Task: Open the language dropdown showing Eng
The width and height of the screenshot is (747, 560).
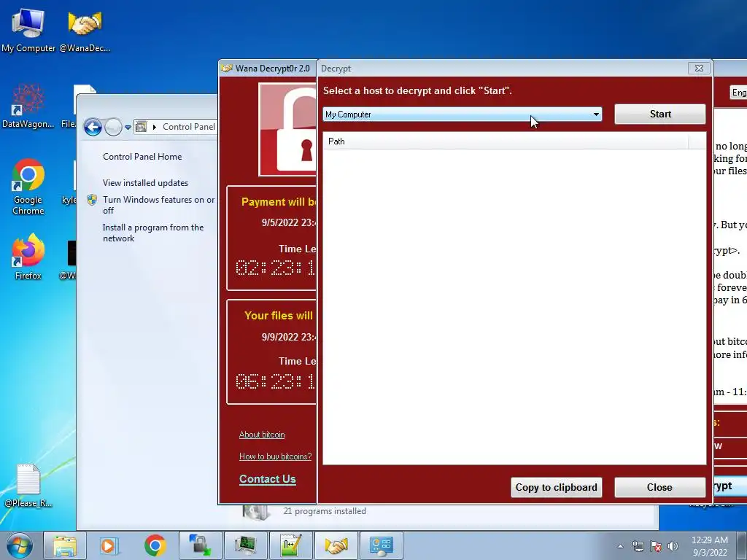Action: [738, 93]
